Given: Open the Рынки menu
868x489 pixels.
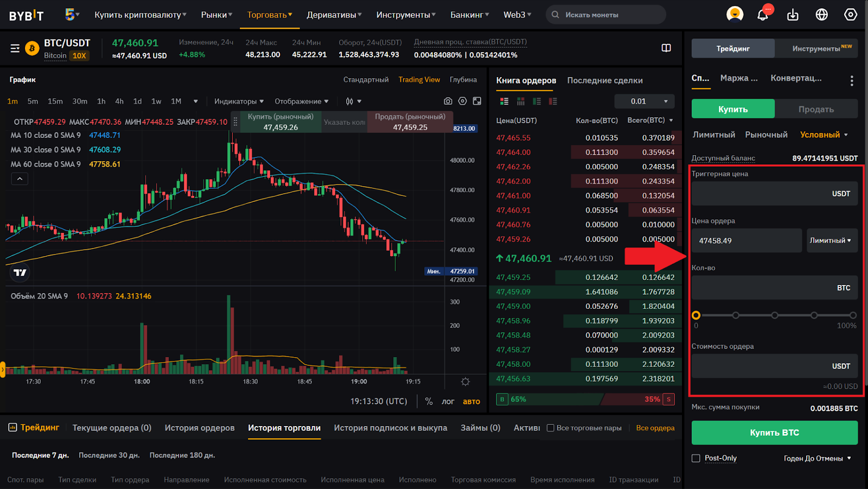Looking at the screenshot, I should pos(216,15).
